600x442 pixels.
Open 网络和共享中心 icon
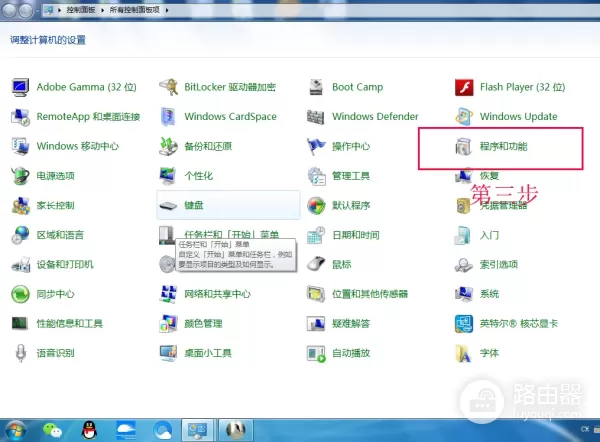pos(168,295)
